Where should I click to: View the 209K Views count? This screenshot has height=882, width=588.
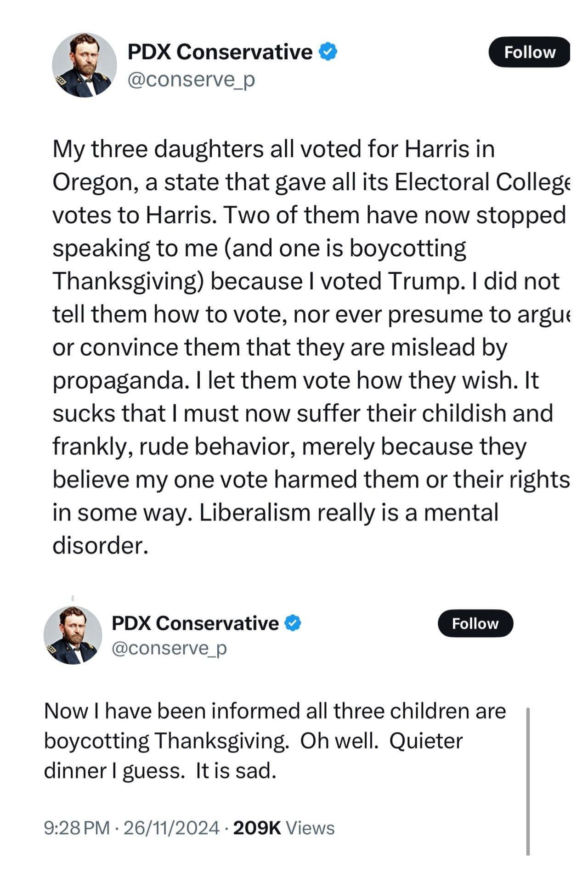click(284, 828)
